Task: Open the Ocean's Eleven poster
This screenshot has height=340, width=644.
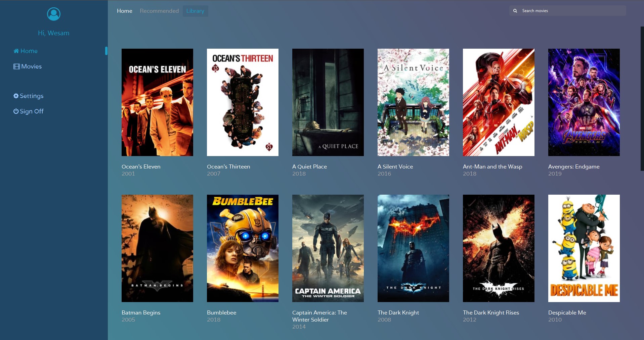Action: point(157,102)
